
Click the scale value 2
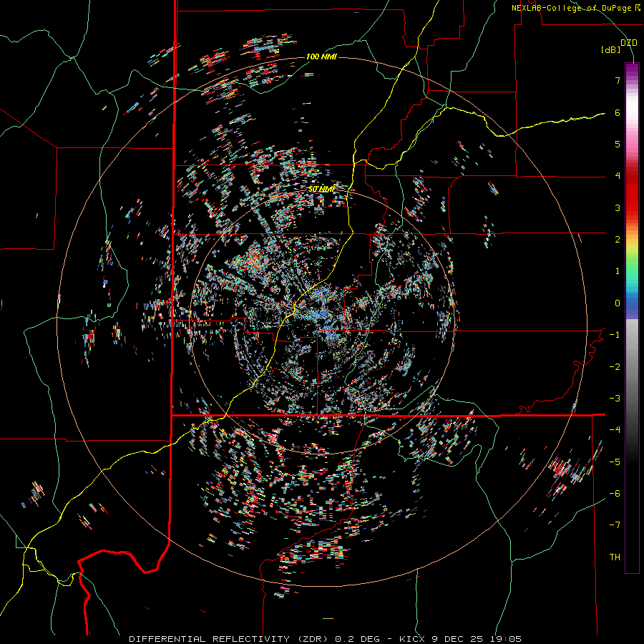tap(618, 240)
